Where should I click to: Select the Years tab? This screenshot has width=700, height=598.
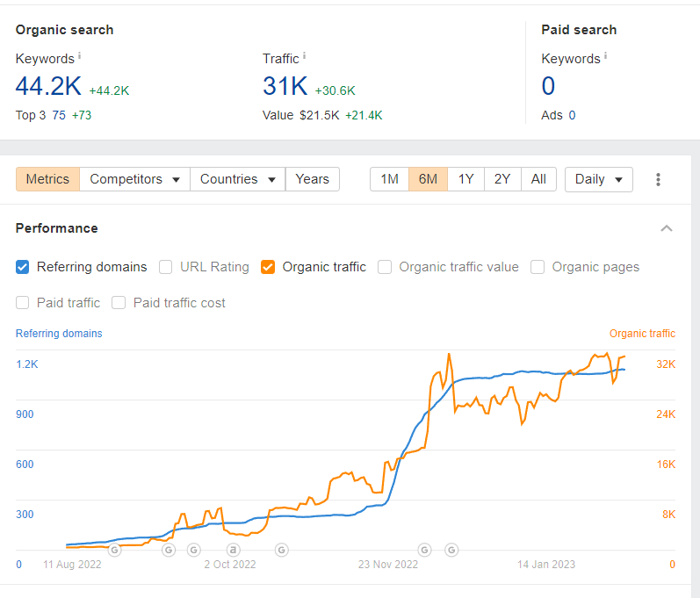click(x=313, y=179)
